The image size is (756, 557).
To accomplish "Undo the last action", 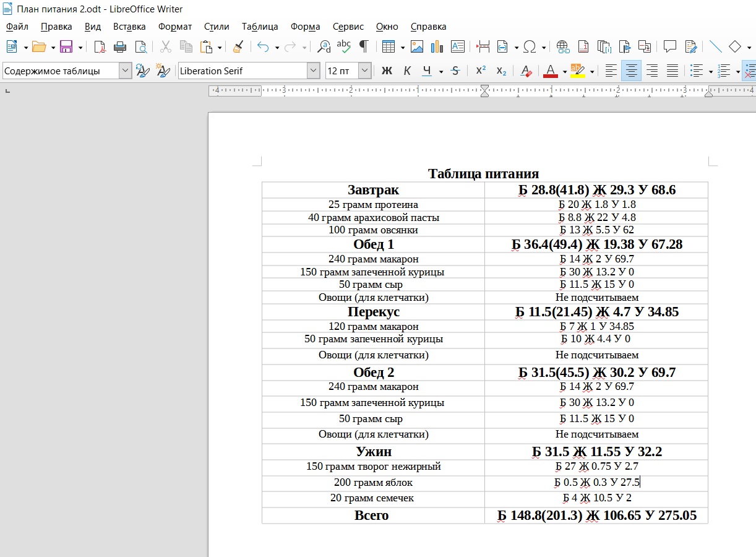I will pos(263,46).
